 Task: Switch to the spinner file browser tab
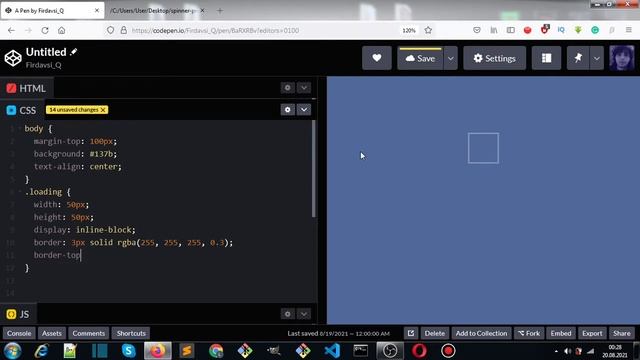pos(154,11)
